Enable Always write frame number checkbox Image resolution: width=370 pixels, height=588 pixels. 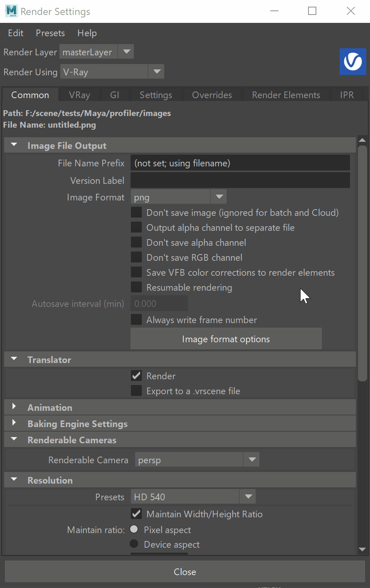[x=136, y=320]
